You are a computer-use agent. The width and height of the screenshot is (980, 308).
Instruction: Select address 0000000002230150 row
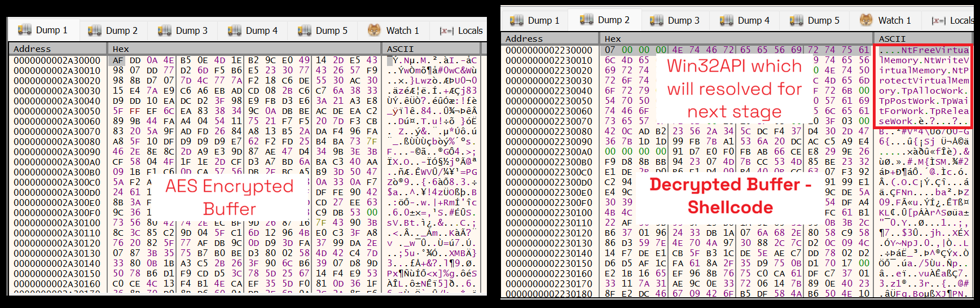click(x=549, y=263)
